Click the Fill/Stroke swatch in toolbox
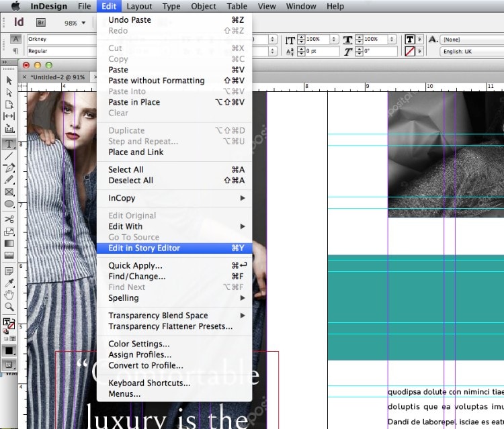The width and height of the screenshot is (504, 429). [x=8, y=324]
